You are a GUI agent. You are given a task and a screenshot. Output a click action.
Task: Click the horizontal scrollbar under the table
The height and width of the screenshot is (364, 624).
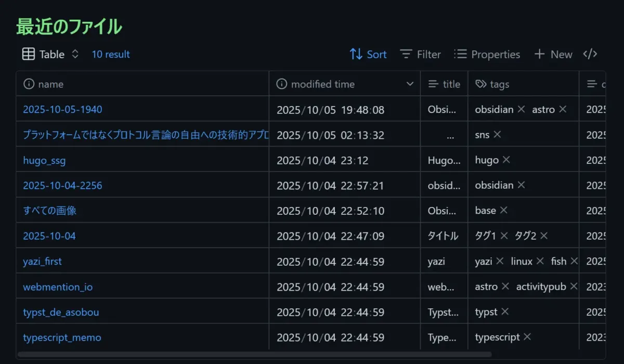pos(254,355)
